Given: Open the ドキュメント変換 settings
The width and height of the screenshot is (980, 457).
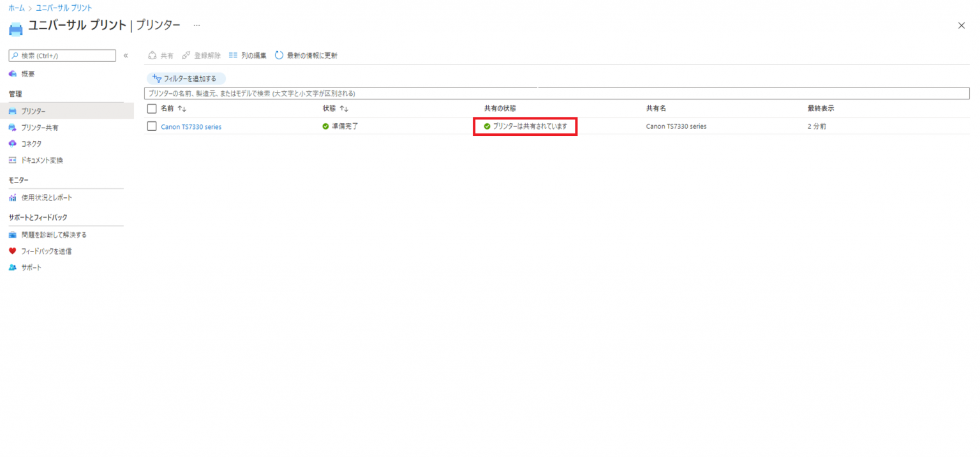Looking at the screenshot, I should tap(41, 160).
